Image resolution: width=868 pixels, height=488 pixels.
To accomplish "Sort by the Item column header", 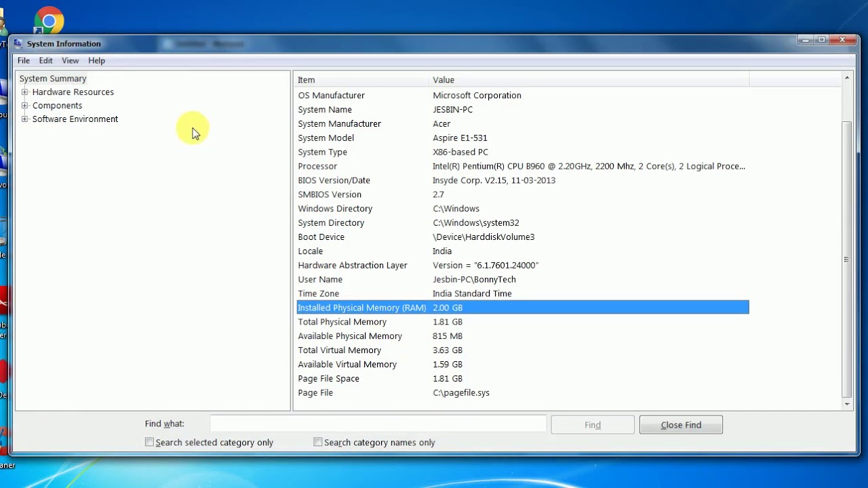I will tap(361, 80).
